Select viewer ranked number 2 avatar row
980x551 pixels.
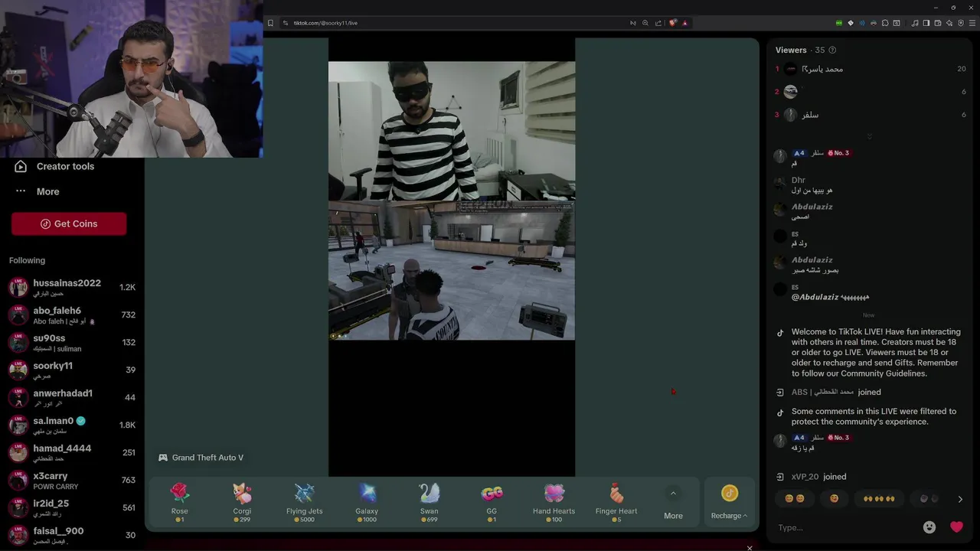click(871, 92)
